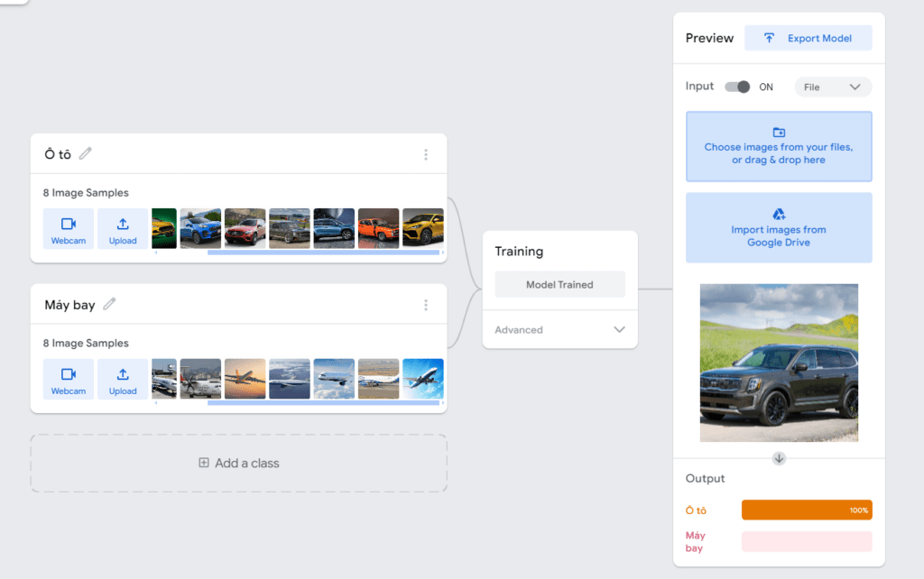Click Upload button in Ô tô class
Viewport: 924px width, 579px height.
pos(123,228)
